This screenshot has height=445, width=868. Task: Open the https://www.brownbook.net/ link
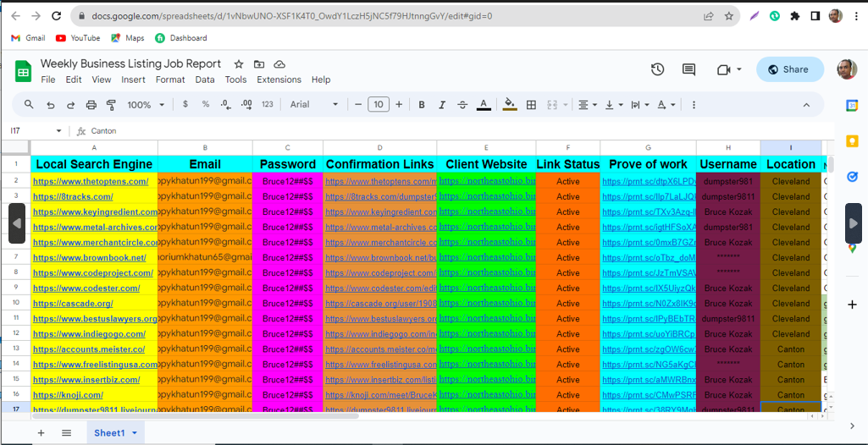[x=89, y=257]
